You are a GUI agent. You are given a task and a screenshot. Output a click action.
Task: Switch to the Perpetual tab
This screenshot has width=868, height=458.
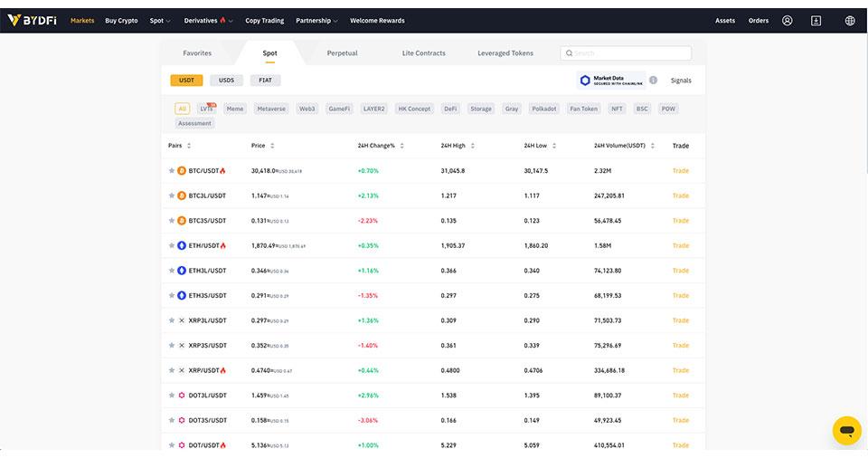click(342, 53)
